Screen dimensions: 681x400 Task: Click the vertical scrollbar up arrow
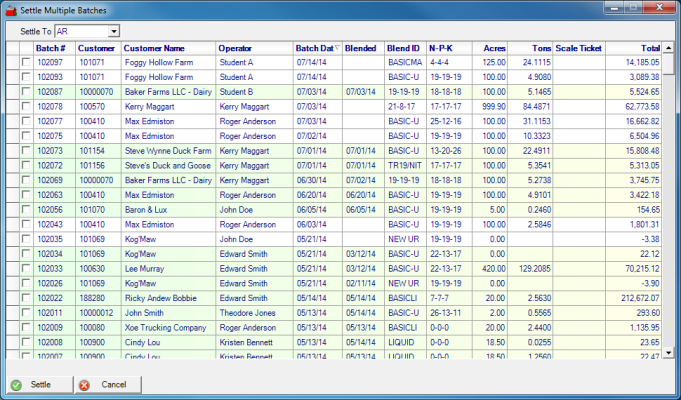tap(668, 48)
